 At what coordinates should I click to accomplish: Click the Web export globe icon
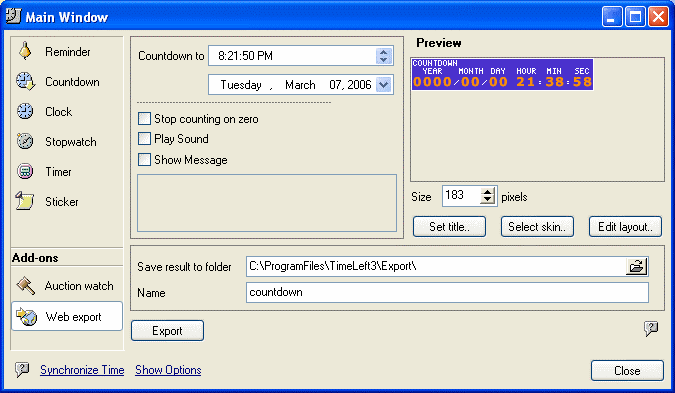click(26, 317)
